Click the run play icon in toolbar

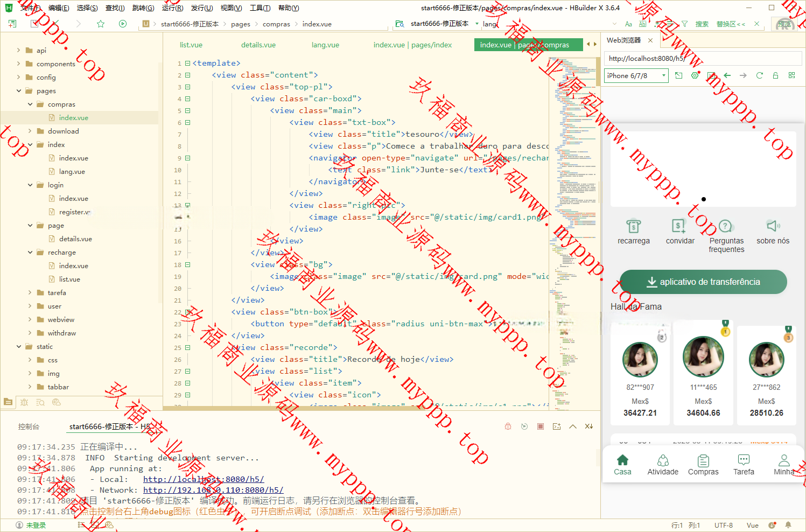(123, 24)
